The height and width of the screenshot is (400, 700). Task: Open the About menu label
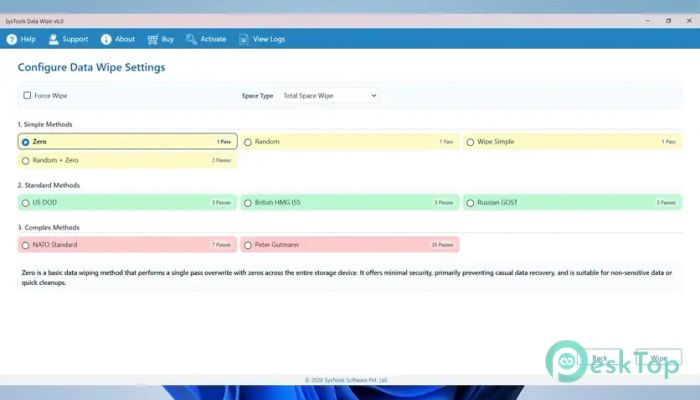point(125,39)
